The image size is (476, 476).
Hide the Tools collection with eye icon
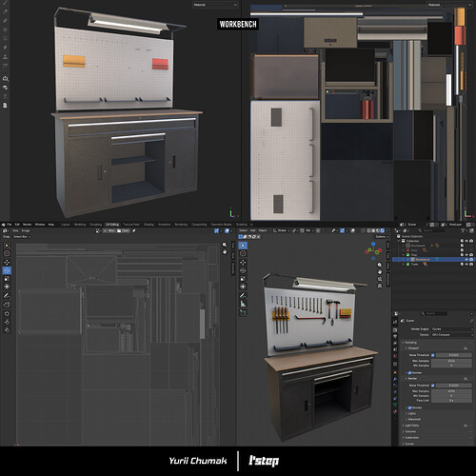tap(466, 265)
